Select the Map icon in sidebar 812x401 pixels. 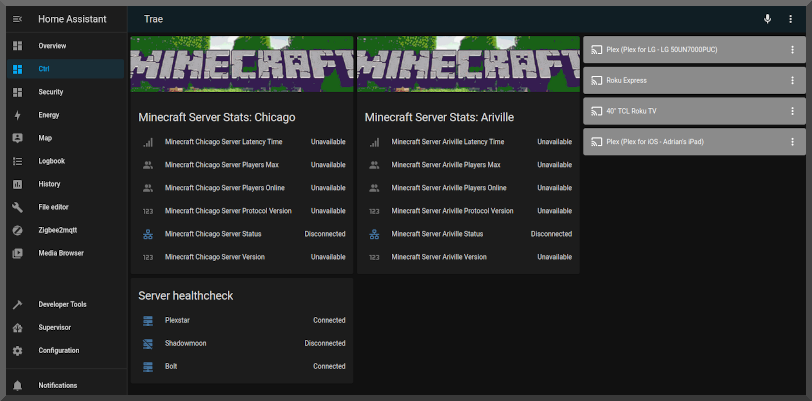coord(17,138)
